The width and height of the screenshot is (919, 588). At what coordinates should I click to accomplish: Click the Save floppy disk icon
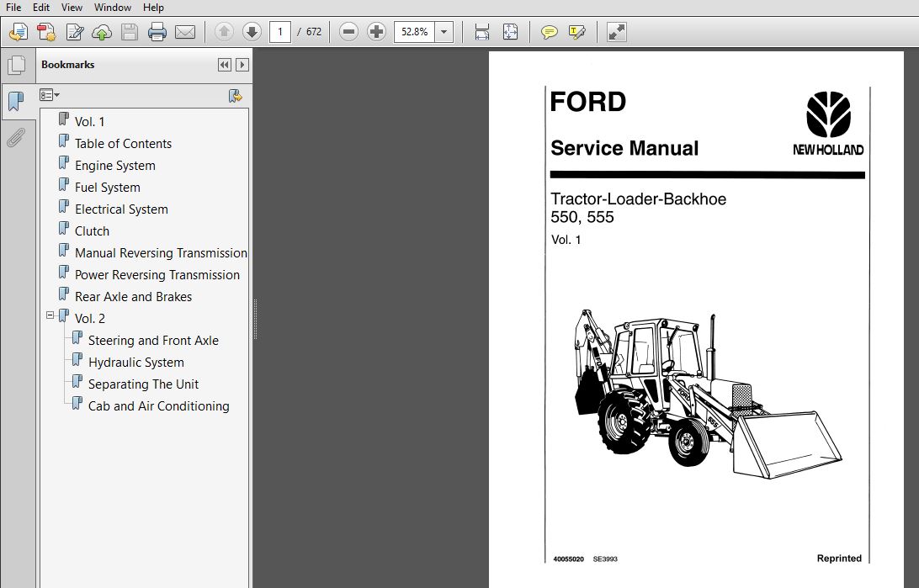point(130,32)
